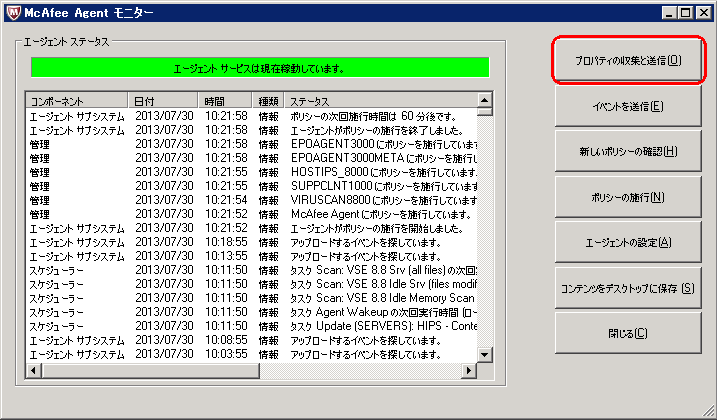Select EPOAGENT3000META status row

pyautogui.click(x=251, y=159)
